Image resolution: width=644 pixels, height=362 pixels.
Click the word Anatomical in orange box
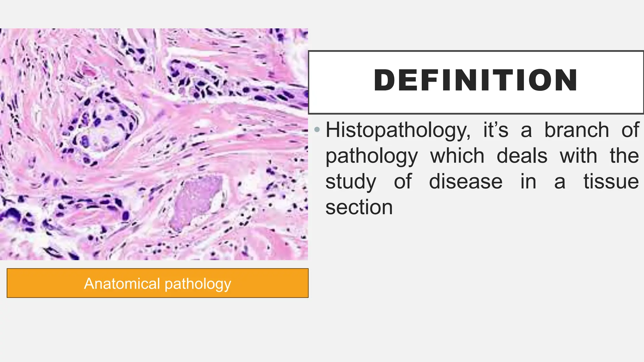(122, 283)
